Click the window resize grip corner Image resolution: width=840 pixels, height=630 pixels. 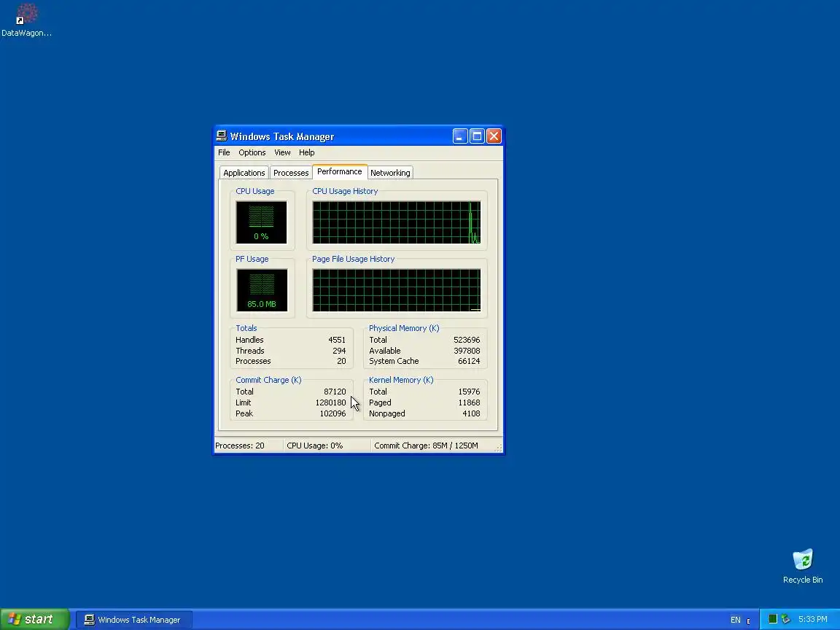498,448
